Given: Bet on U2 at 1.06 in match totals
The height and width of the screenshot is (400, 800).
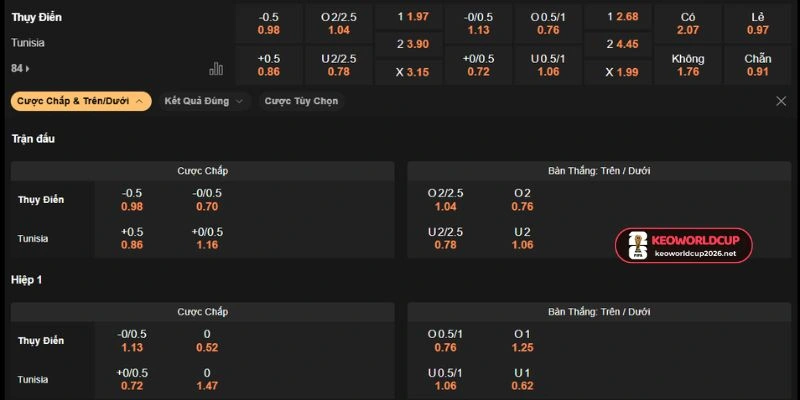Looking at the screenshot, I should [x=522, y=239].
